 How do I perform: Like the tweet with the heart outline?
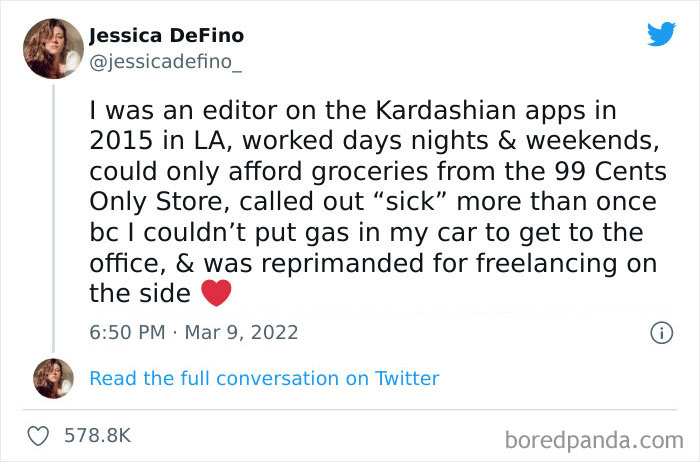38,436
